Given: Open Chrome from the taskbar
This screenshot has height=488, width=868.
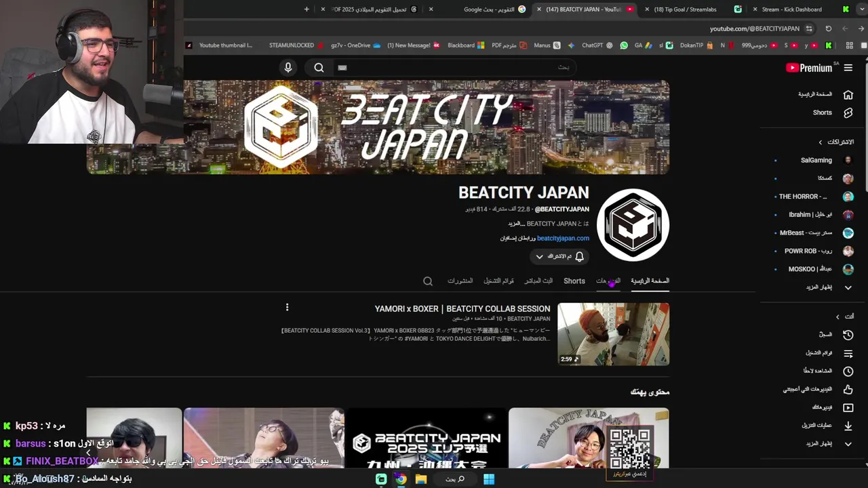Looking at the screenshot, I should [x=401, y=479].
